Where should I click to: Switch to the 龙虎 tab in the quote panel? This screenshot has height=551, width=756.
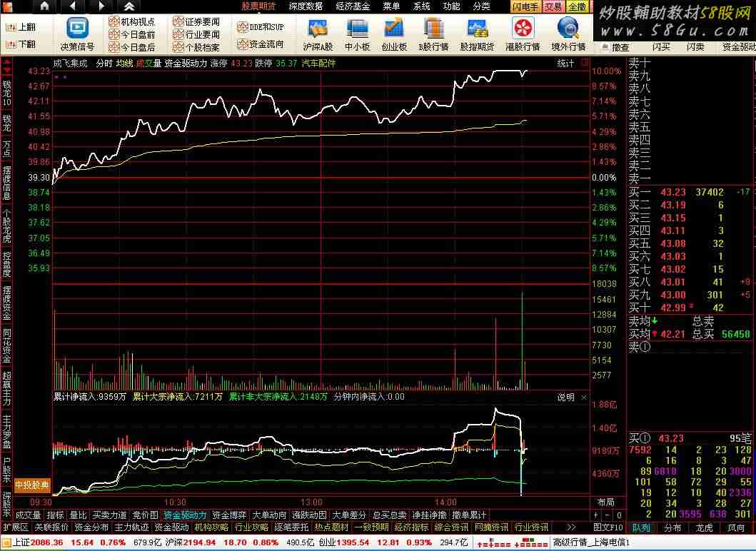coord(704,528)
